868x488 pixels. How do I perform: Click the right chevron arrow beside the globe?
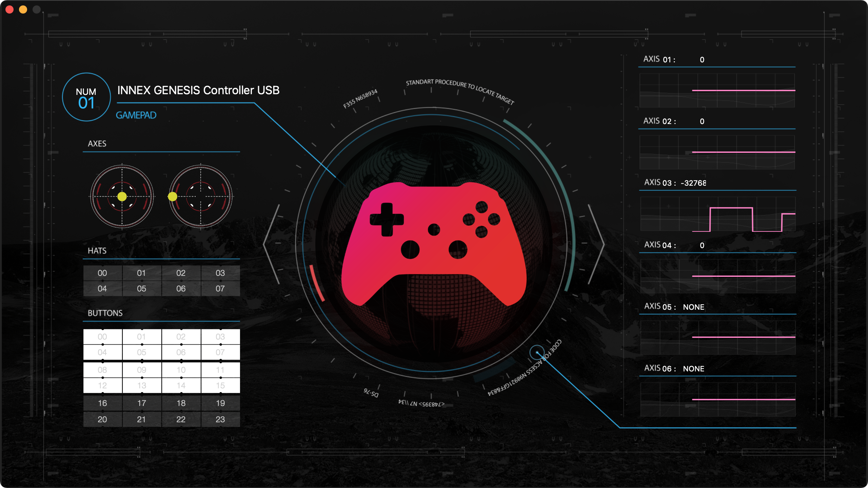[x=596, y=244]
